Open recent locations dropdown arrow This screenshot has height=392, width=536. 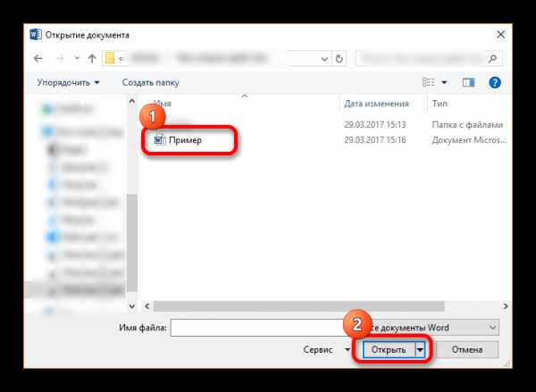point(77,58)
